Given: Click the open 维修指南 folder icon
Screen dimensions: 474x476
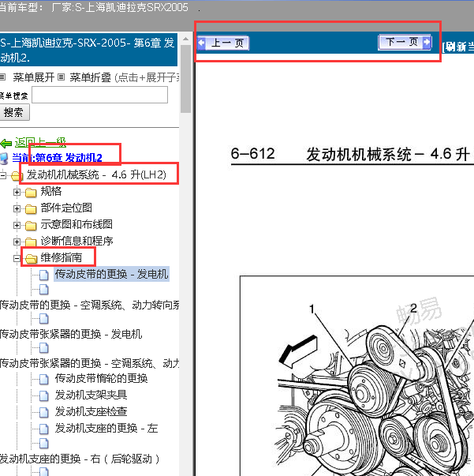Looking at the screenshot, I should tap(31, 258).
